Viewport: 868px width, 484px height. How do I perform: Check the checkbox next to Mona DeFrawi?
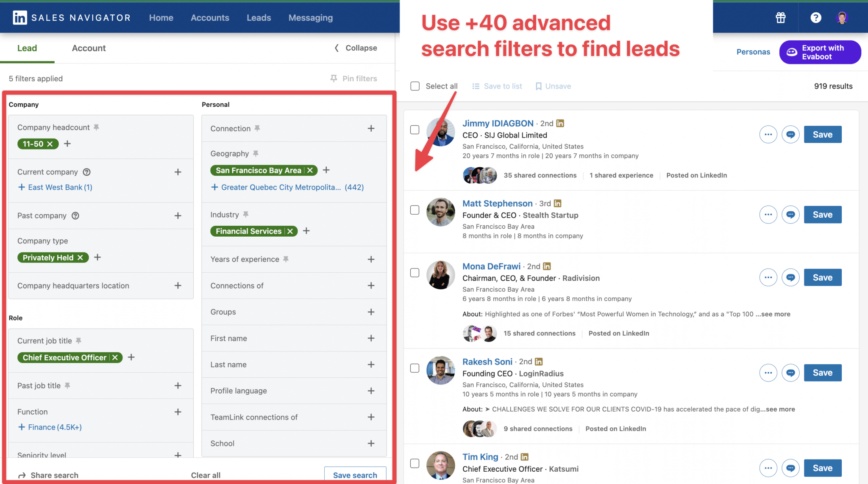point(415,273)
